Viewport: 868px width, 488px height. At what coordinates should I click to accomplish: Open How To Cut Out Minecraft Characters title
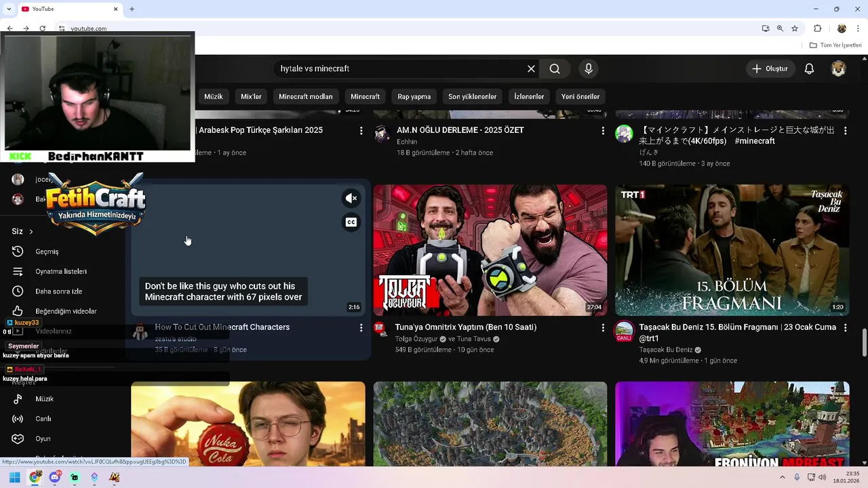pos(222,327)
